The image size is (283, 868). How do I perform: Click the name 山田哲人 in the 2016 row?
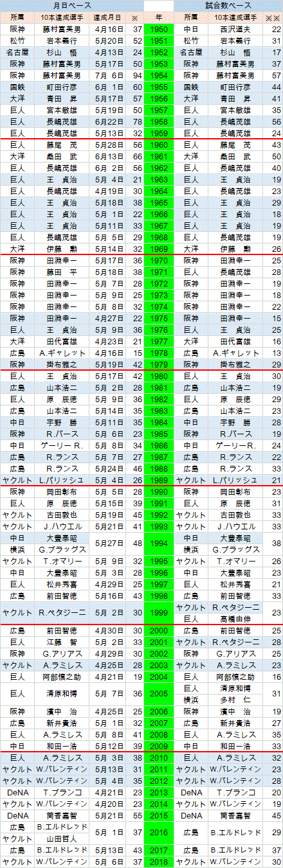click(62, 839)
